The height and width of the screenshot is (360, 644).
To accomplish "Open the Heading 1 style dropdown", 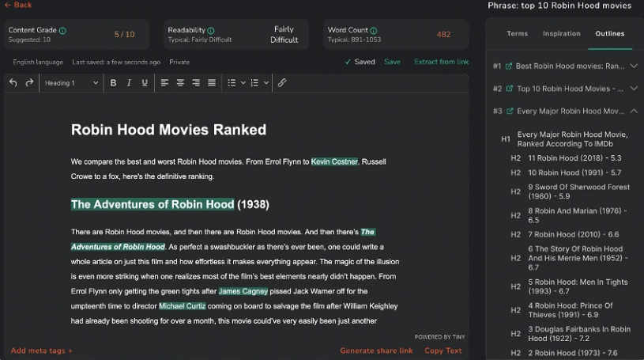I will pos(72,83).
